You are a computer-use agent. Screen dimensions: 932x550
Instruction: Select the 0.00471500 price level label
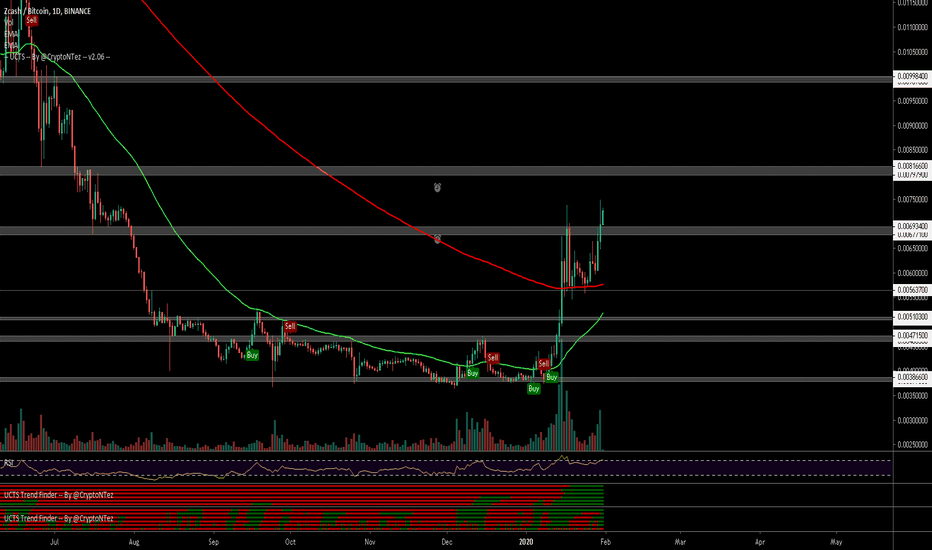[912, 336]
